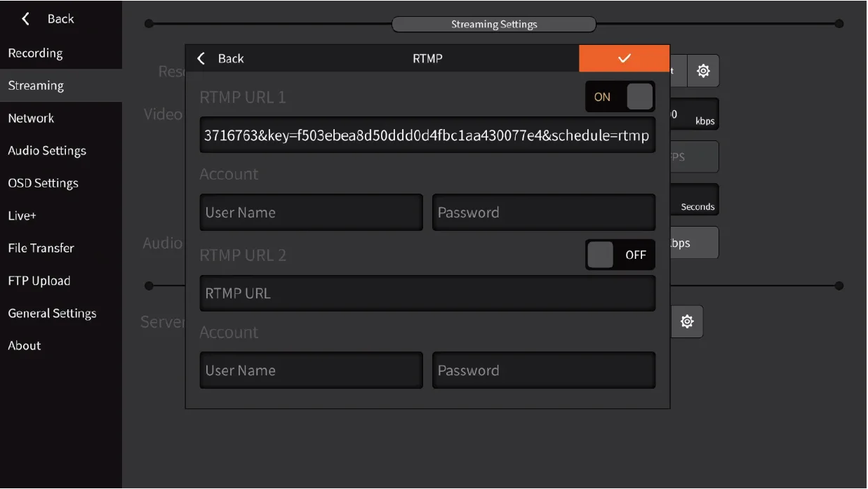868x489 pixels.
Task: Click the sidebar Back chevron icon
Action: pos(26,19)
